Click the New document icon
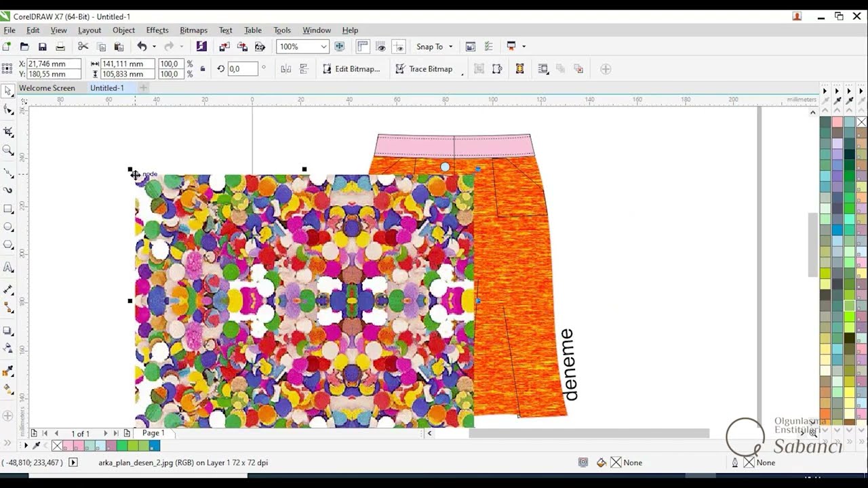Screen dimensions: 868x488 tap(7, 47)
